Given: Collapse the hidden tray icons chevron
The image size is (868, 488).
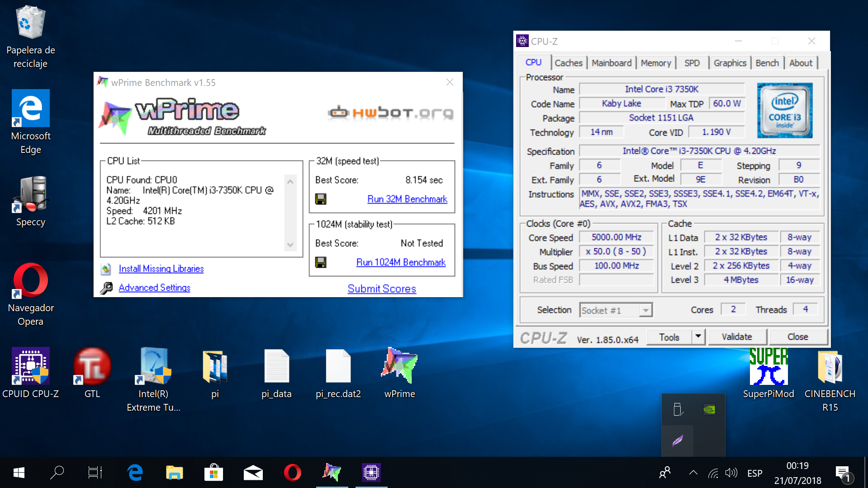Looking at the screenshot, I should [693, 473].
